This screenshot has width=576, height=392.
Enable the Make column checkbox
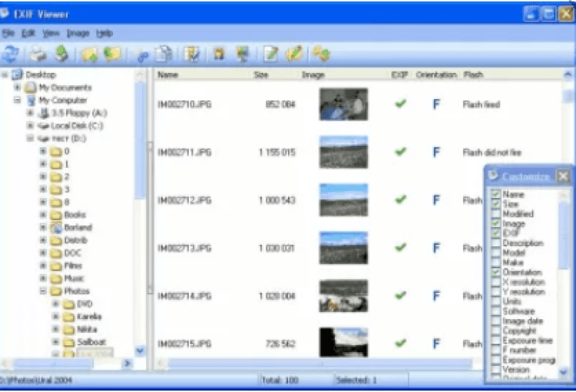click(495, 262)
